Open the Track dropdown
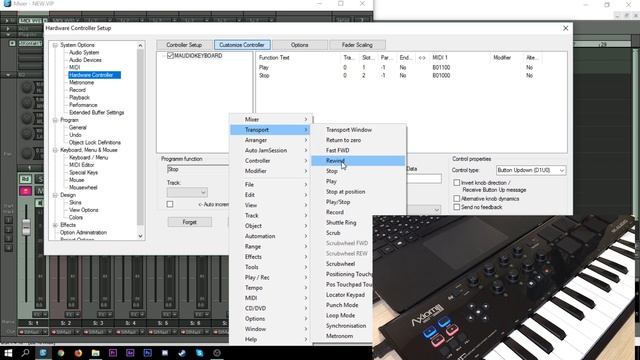Screen dimensions: 640x360 tap(187, 192)
